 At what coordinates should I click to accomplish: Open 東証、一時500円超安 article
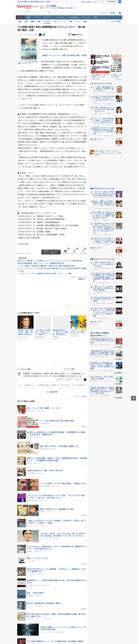coord(35,593)
